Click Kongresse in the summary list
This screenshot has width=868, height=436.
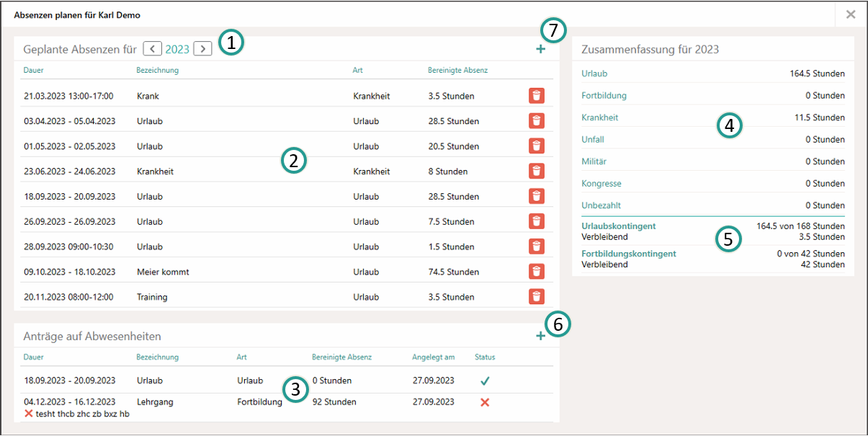(601, 184)
